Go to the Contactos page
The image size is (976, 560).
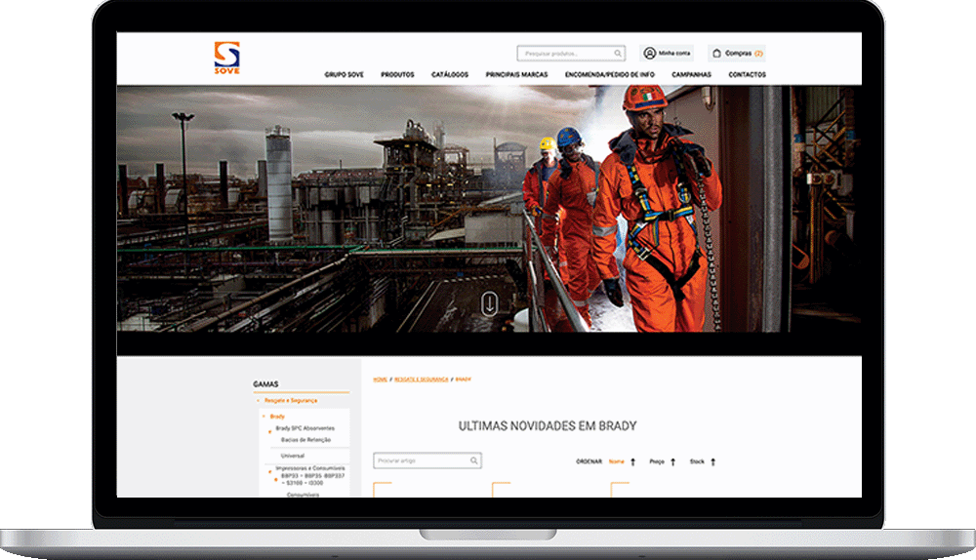coord(747,75)
